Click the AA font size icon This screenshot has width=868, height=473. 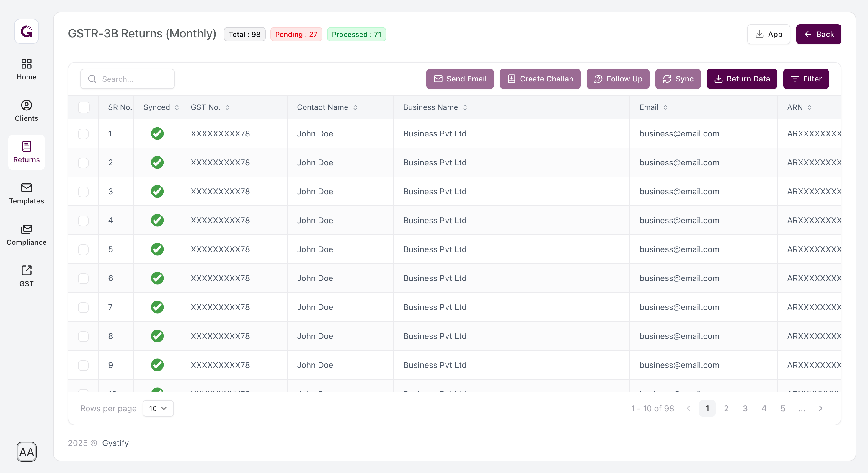[x=26, y=451]
